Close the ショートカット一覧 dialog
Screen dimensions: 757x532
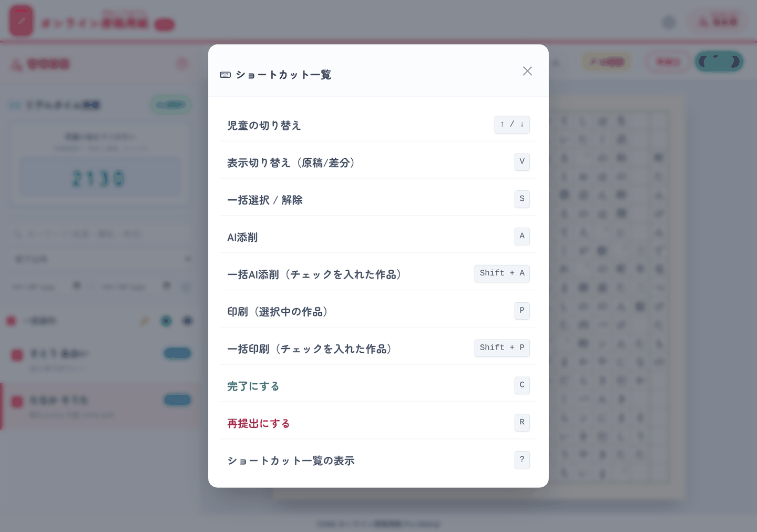click(x=527, y=71)
